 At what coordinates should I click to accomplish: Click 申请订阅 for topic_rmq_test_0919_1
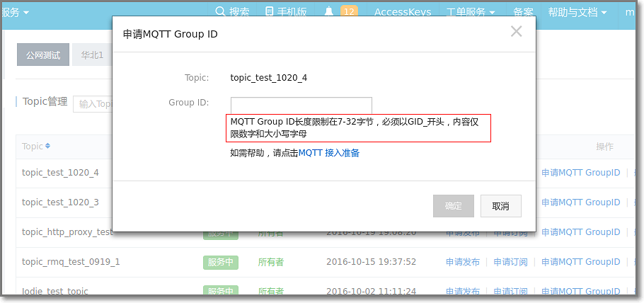[510, 262]
